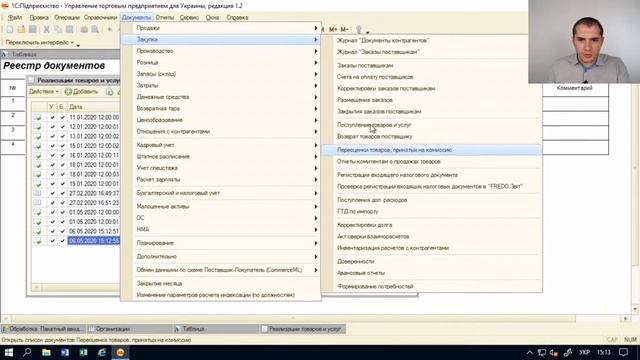Image resolution: width=640 pixels, height=360 pixels.
Task: Open the Переключить интерфейс dropdown
Action: [40, 42]
